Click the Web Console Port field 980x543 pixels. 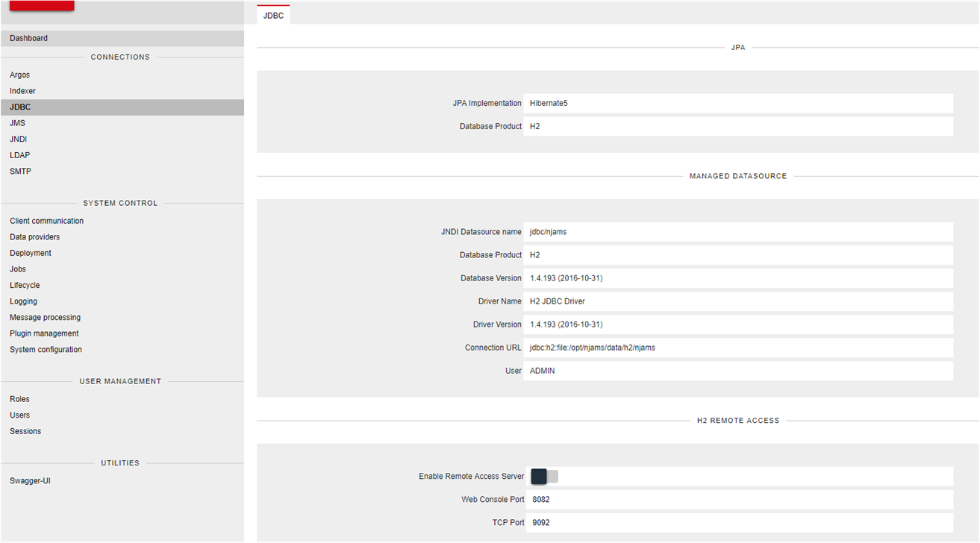[x=738, y=500]
